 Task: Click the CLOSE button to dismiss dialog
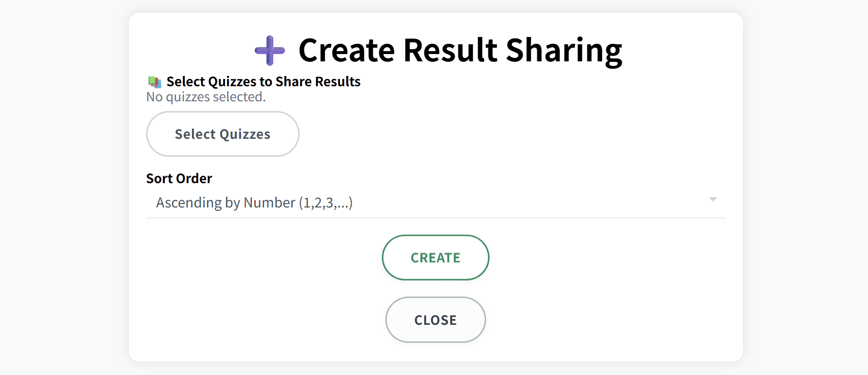435,319
